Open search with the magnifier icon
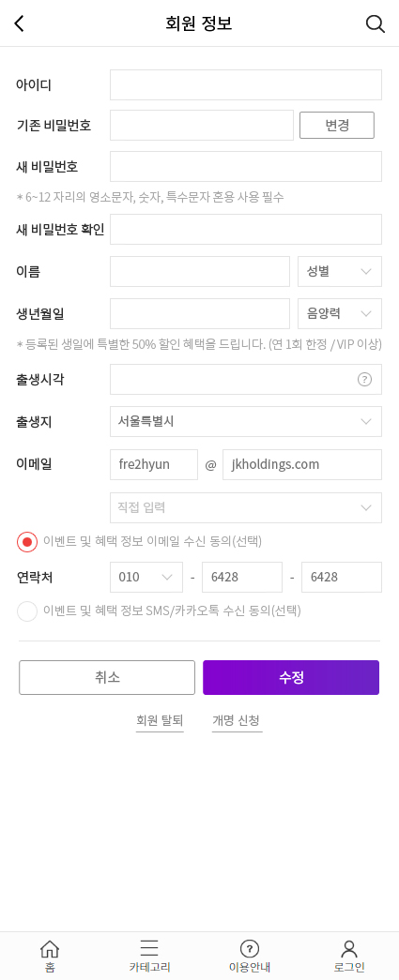The width and height of the screenshot is (399, 980). [375, 23]
